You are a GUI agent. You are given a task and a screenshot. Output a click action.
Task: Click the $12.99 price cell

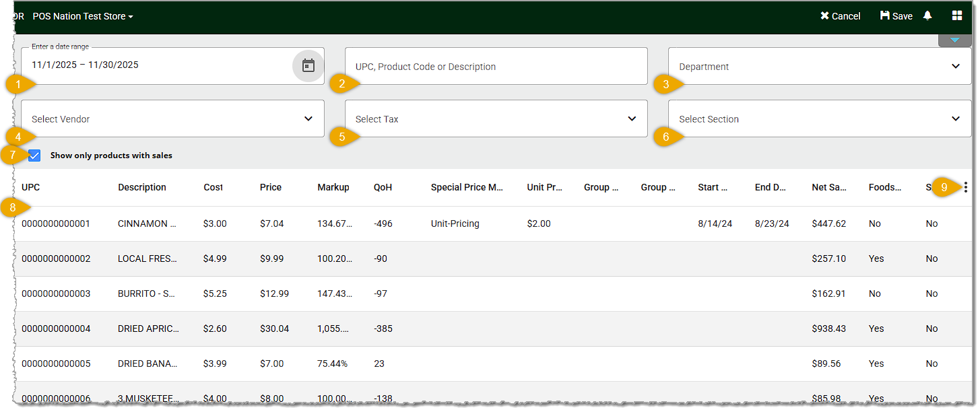274,294
